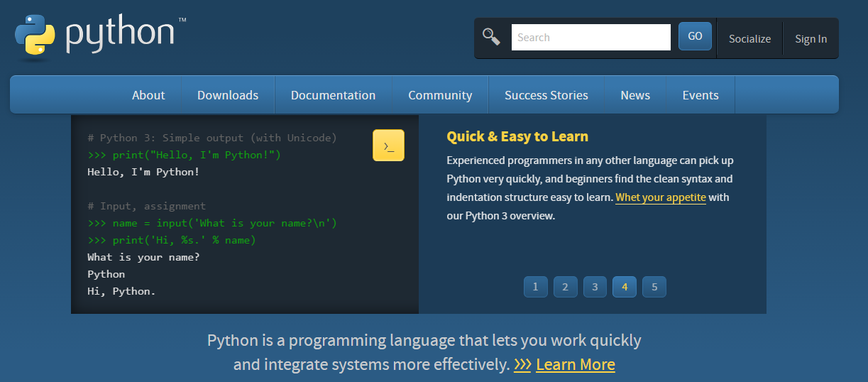
Task: Open the Downloads navigation item
Action: click(228, 95)
